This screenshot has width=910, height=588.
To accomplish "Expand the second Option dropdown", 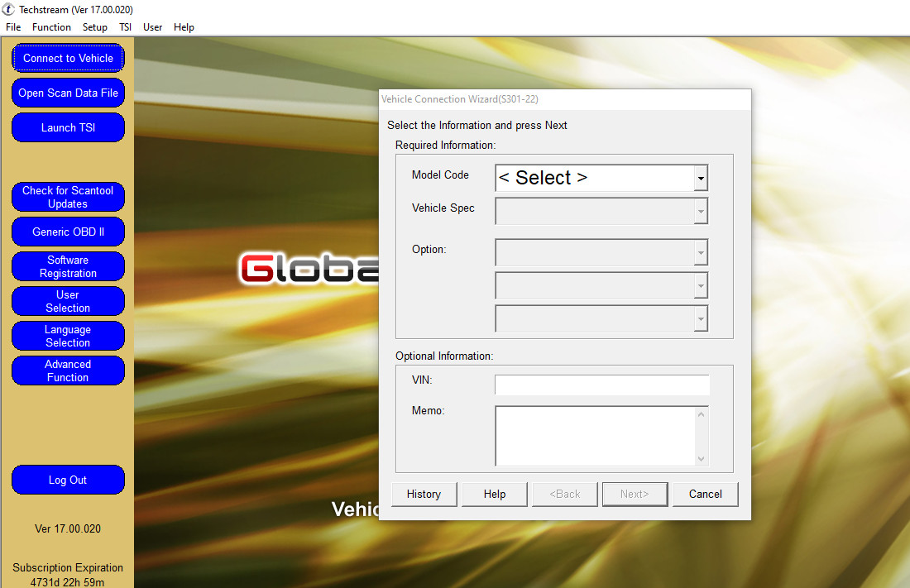I will tap(701, 285).
